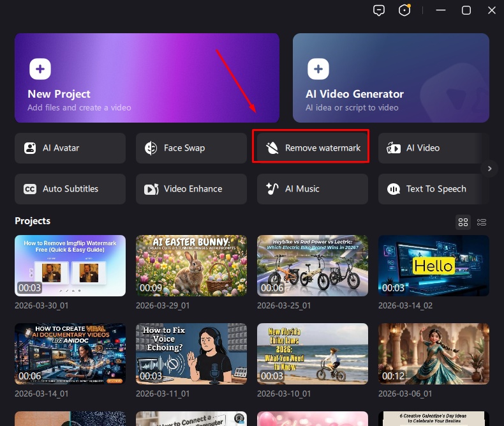Click the New Project plus icon
This screenshot has height=426, width=504.
pyautogui.click(x=40, y=68)
